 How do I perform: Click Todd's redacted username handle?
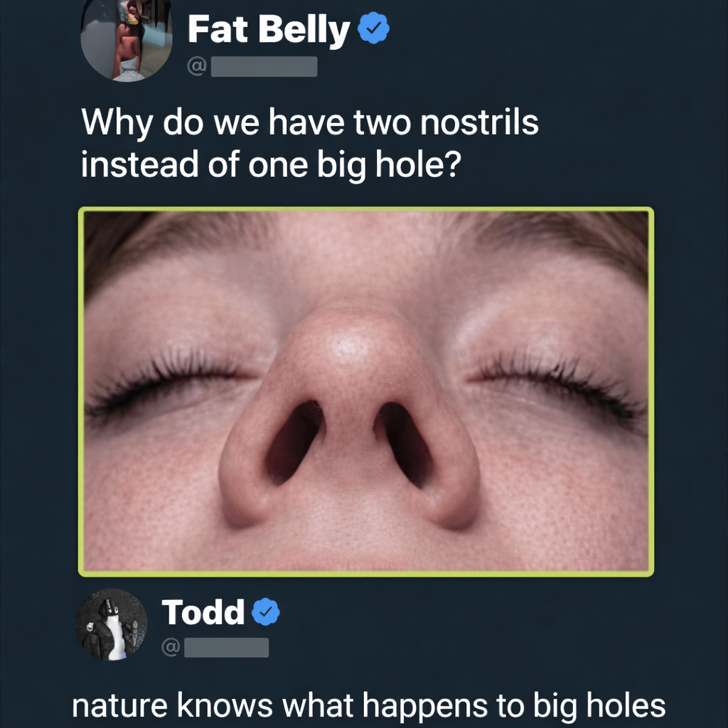pos(226,648)
